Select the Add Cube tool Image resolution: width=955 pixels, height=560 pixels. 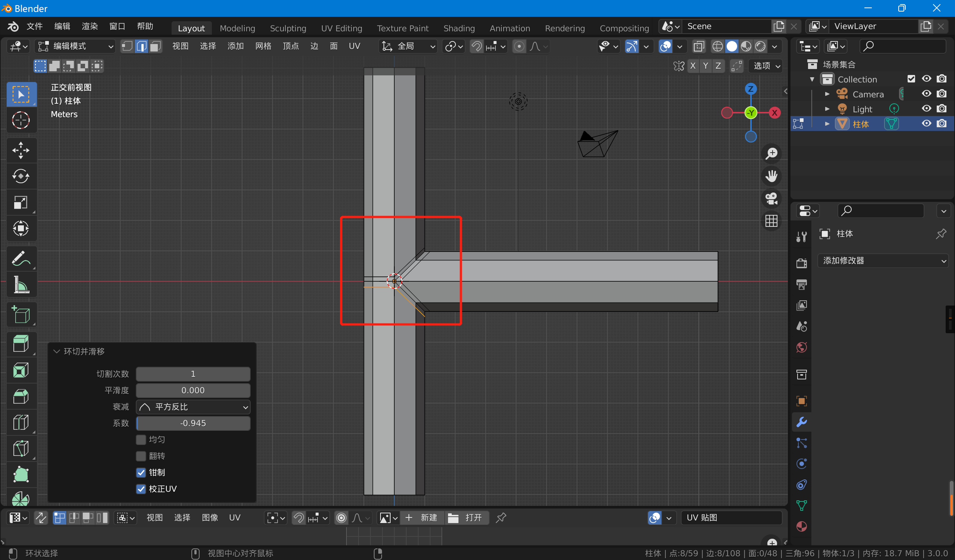click(x=21, y=315)
